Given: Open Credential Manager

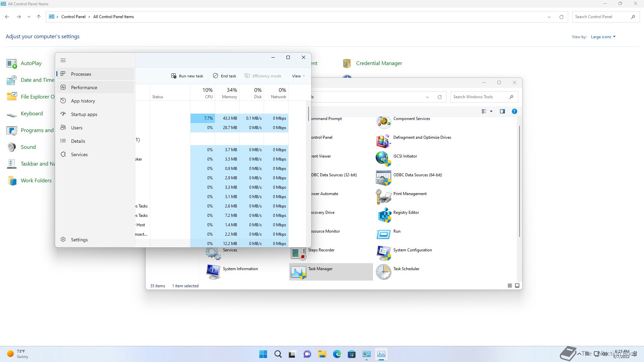Looking at the screenshot, I should click(x=372, y=63).
